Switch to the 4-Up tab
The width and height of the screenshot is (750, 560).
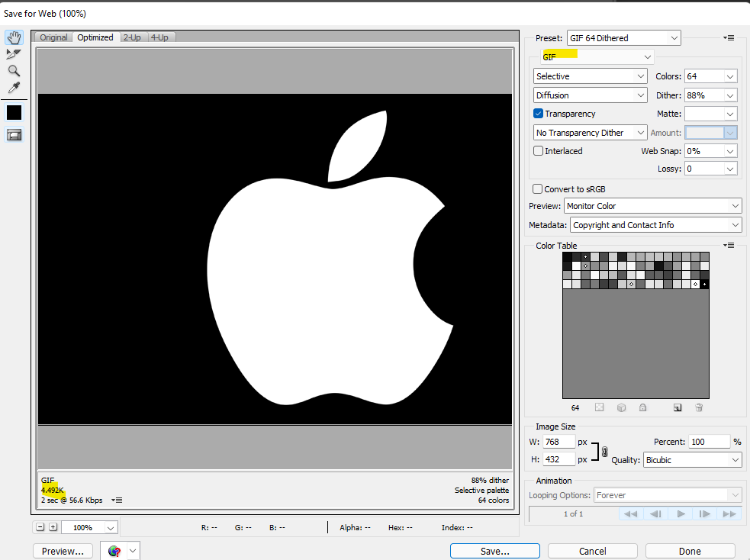tap(159, 37)
